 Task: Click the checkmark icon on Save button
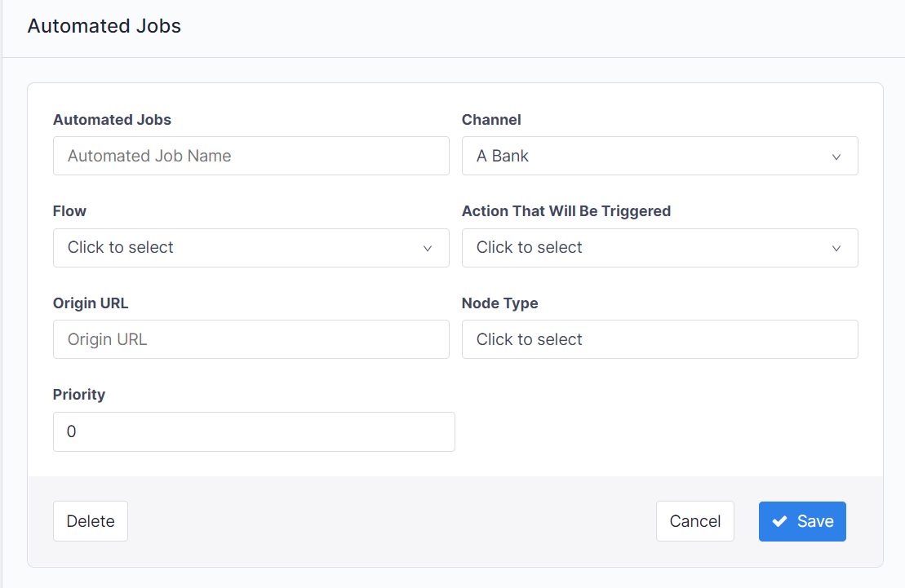779,521
